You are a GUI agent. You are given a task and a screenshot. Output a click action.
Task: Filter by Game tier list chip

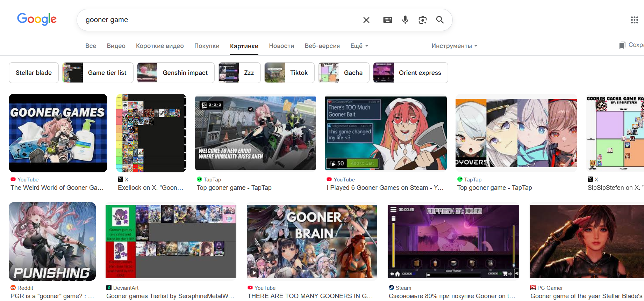pyautogui.click(x=98, y=73)
